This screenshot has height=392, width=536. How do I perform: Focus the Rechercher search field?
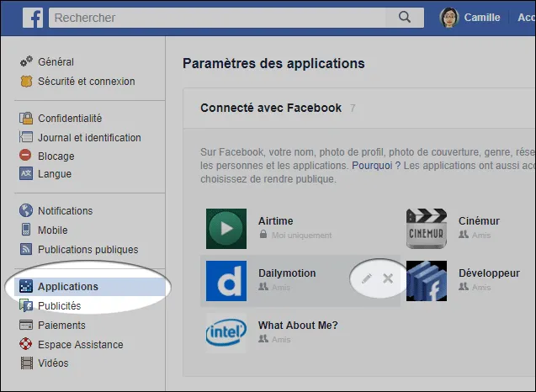(217, 18)
